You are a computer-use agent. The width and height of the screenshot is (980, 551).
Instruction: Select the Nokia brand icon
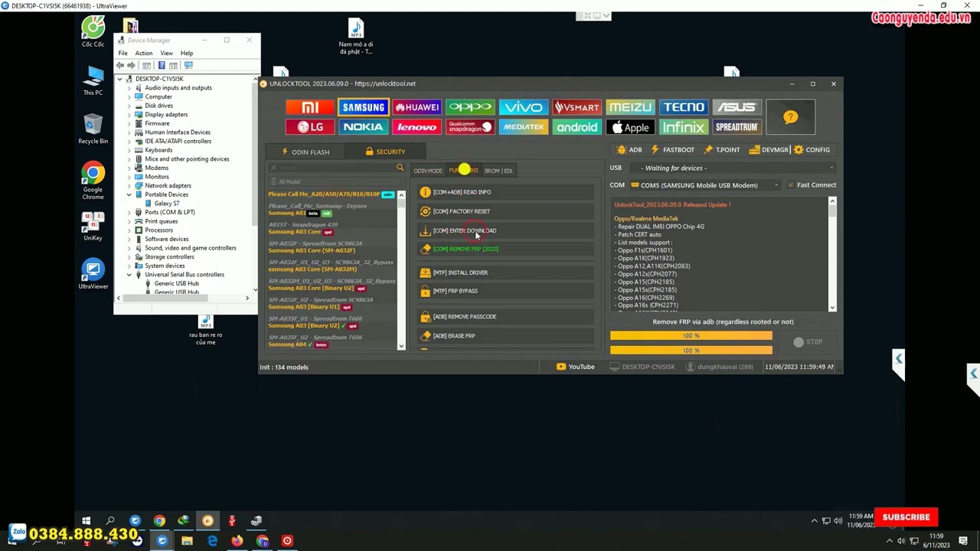(363, 127)
